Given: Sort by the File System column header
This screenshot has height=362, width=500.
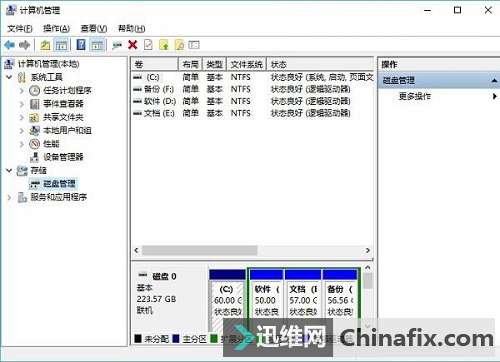Looking at the screenshot, I should click(246, 64).
